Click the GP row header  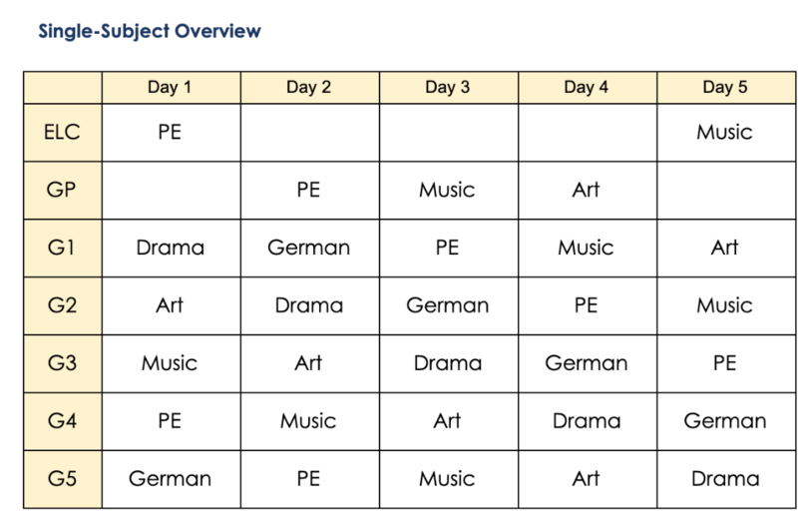tap(63, 191)
